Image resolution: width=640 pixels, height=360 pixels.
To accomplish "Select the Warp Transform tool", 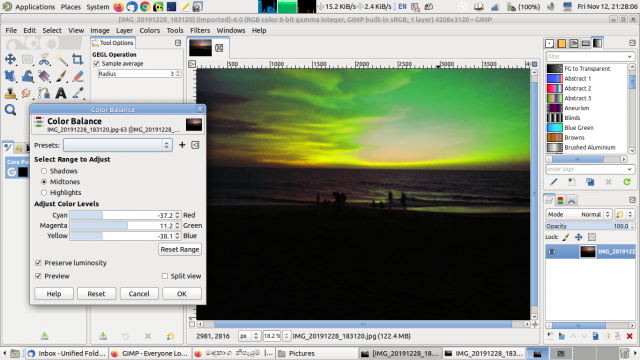I will coord(27,76).
